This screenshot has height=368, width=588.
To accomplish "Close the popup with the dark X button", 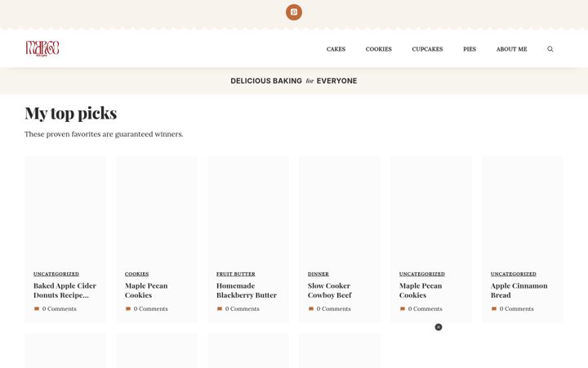I will [439, 327].
